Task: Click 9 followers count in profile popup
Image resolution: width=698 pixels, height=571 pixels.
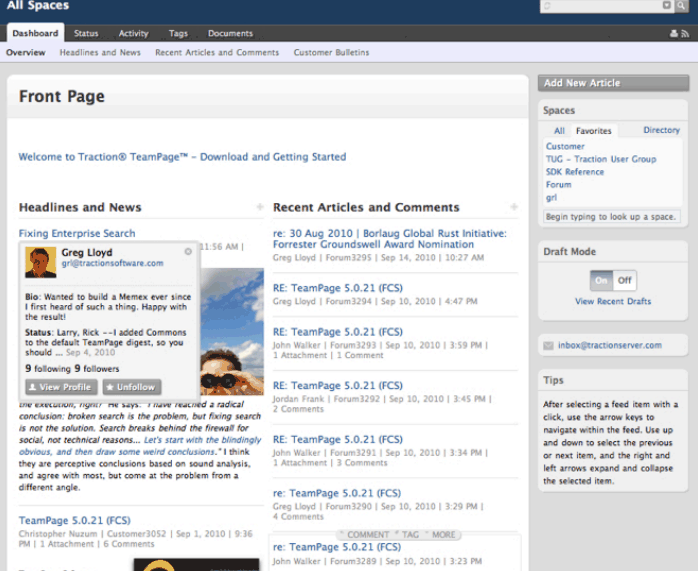Action: click(x=97, y=369)
